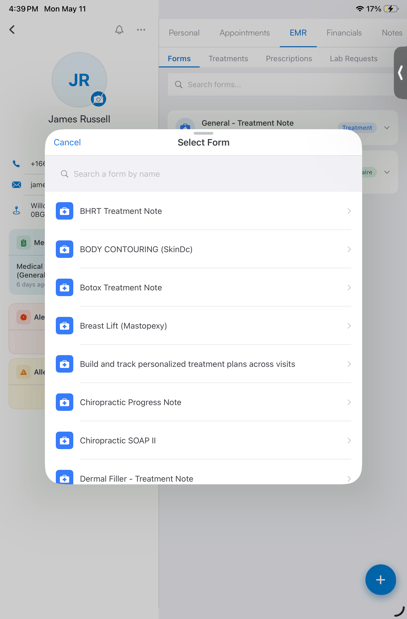Select the Chiropractic Progress Note form
407x619 pixels.
[x=203, y=402]
